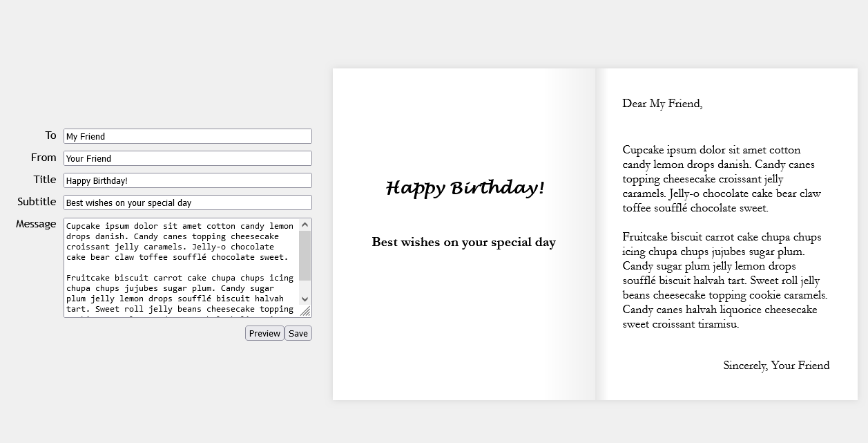Image resolution: width=868 pixels, height=443 pixels.
Task: Click the Preview button
Action: [264, 333]
